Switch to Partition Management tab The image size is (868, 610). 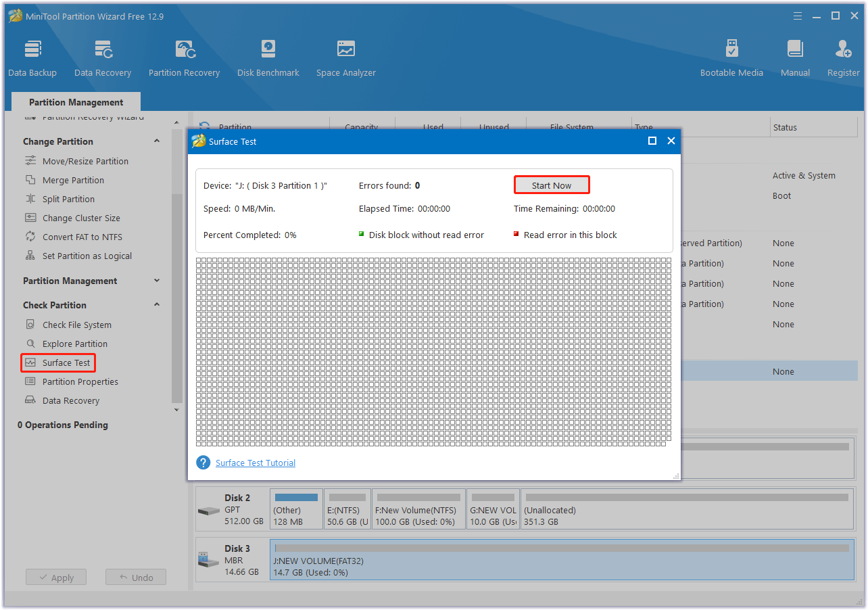tap(76, 102)
